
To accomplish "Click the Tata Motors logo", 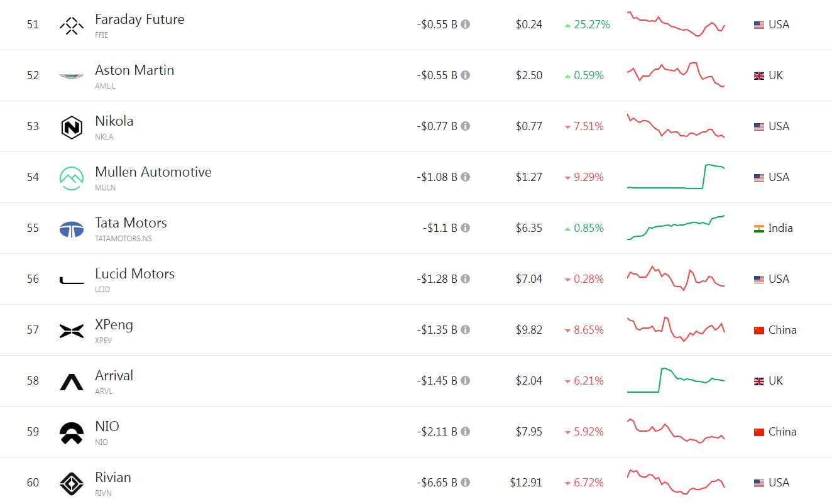I will (x=71, y=229).
